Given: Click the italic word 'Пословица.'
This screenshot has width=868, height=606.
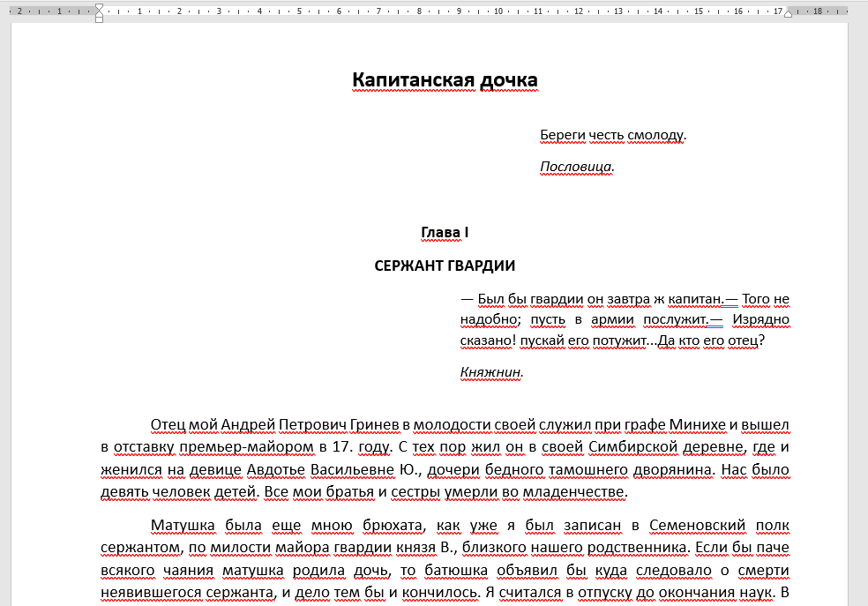Looking at the screenshot, I should (578, 167).
